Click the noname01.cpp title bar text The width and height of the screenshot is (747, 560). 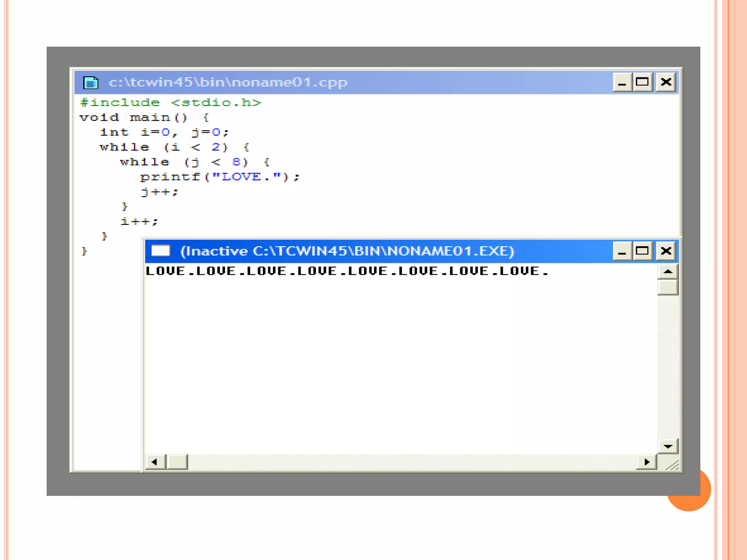point(228,82)
